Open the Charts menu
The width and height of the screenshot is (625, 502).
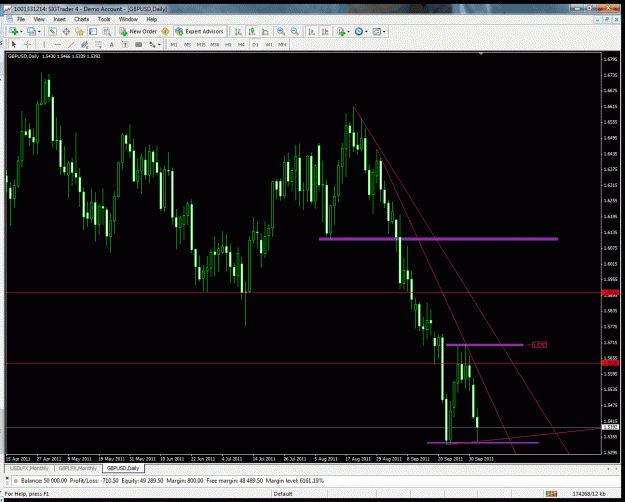click(x=81, y=19)
